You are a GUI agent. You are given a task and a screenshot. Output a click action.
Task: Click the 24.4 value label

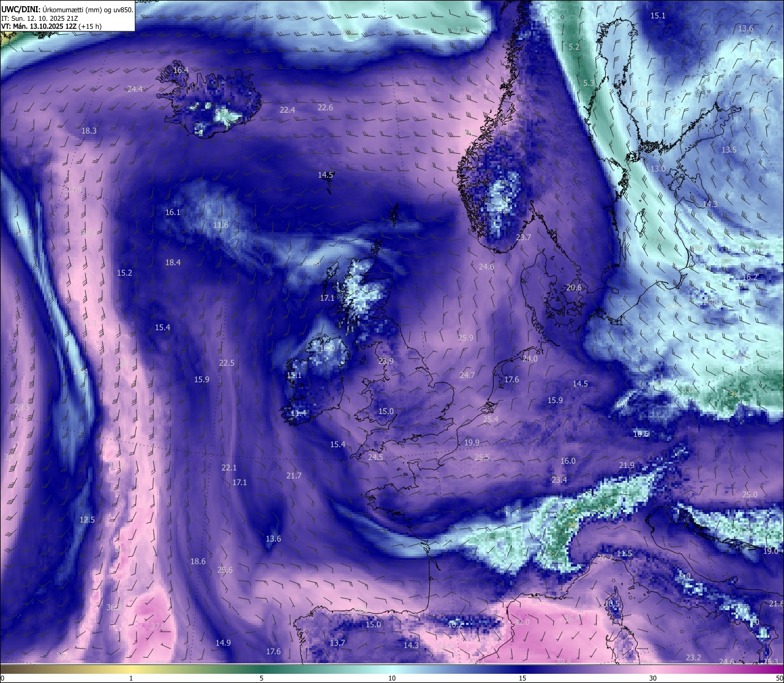pos(135,89)
